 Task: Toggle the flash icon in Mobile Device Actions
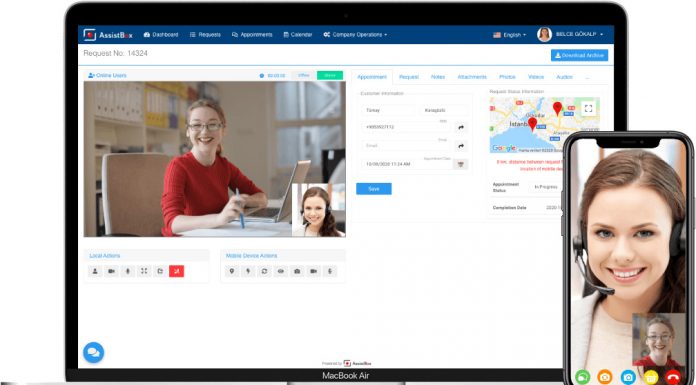[248, 271]
